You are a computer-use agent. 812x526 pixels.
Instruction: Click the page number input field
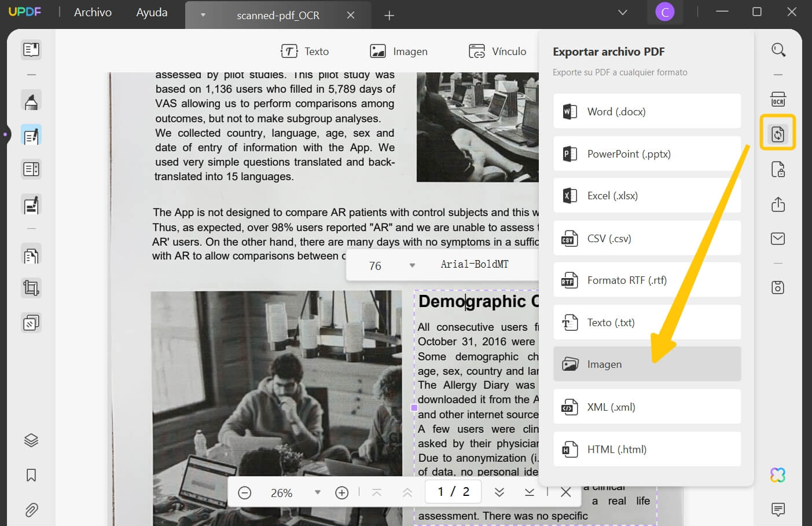453,491
